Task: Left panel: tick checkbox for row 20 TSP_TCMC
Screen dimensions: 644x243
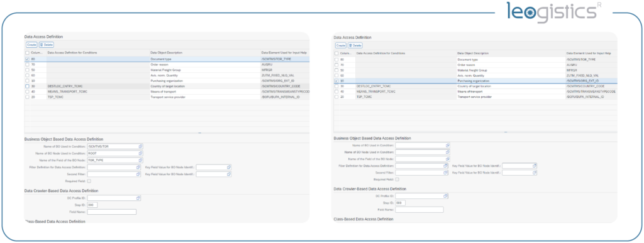Action: [x=28, y=97]
